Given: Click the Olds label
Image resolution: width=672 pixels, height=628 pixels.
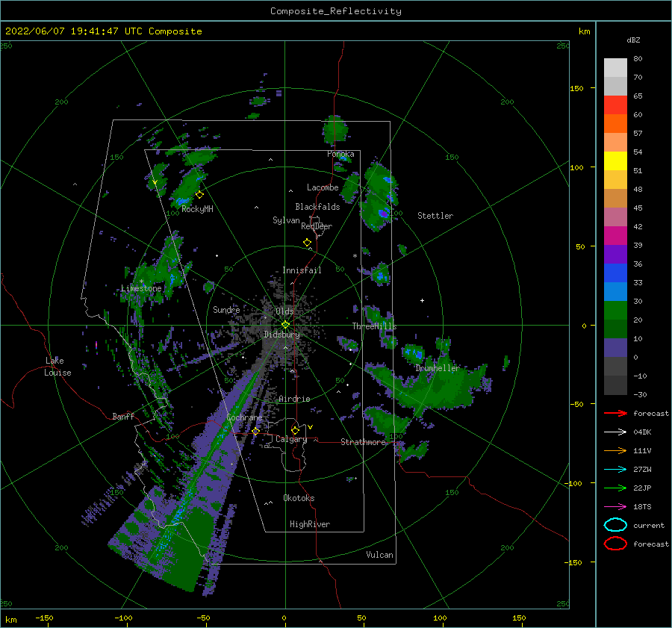Looking at the screenshot, I should click(x=284, y=311).
